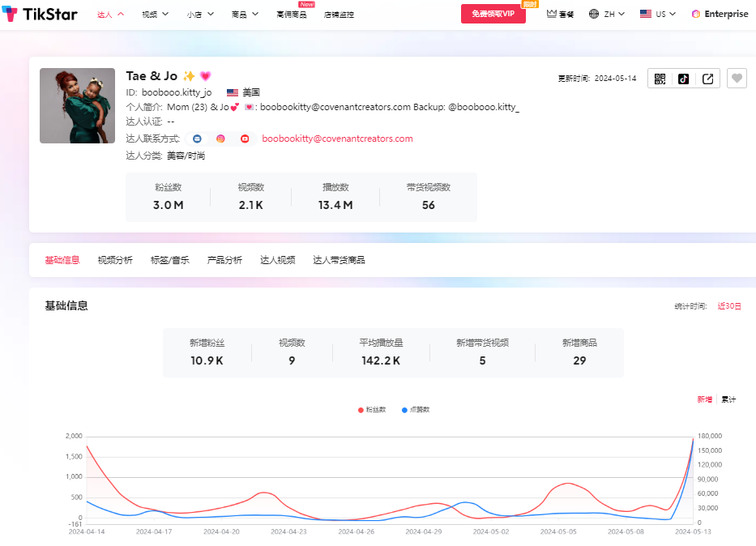The width and height of the screenshot is (756, 546).
Task: Toggle the 粉丝数 legend in the chart
Action: point(373,410)
